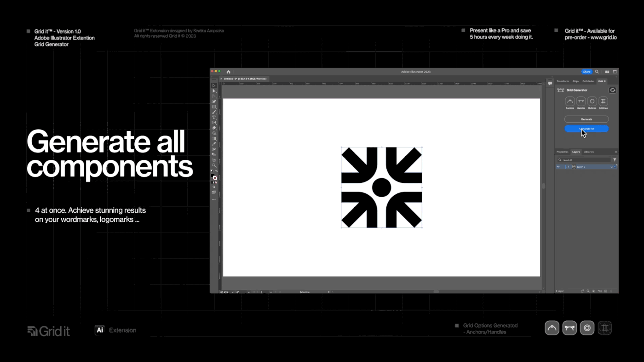Toggle the Outlines option in Grid it panel

click(x=592, y=101)
